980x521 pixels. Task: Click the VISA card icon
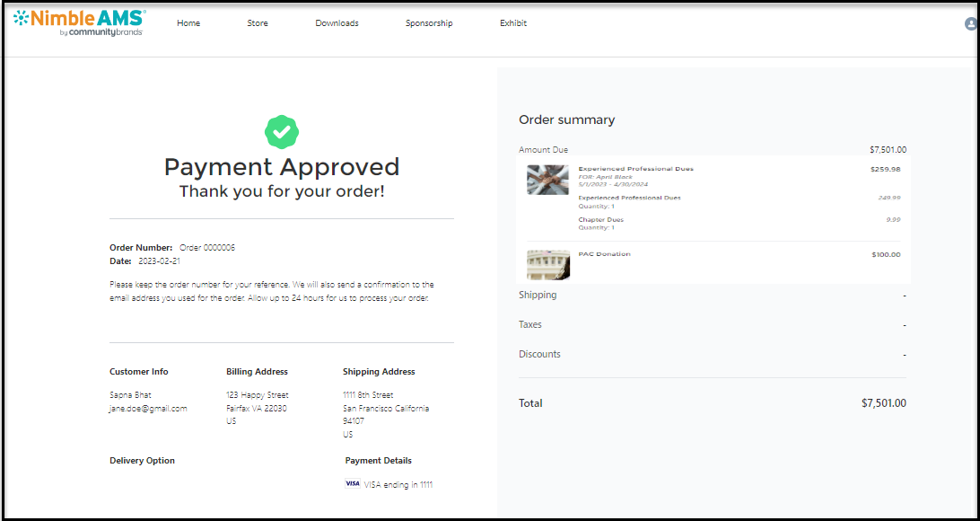[x=353, y=483]
